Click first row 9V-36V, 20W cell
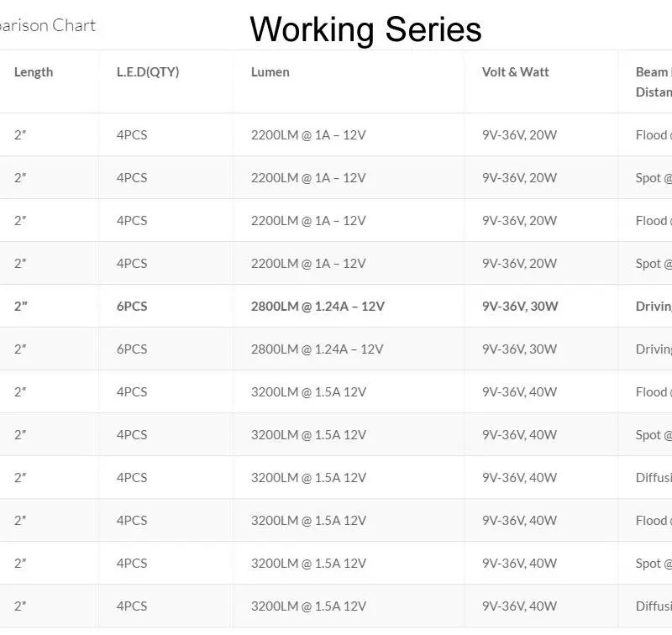The width and height of the screenshot is (672, 635). pyautogui.click(x=519, y=135)
